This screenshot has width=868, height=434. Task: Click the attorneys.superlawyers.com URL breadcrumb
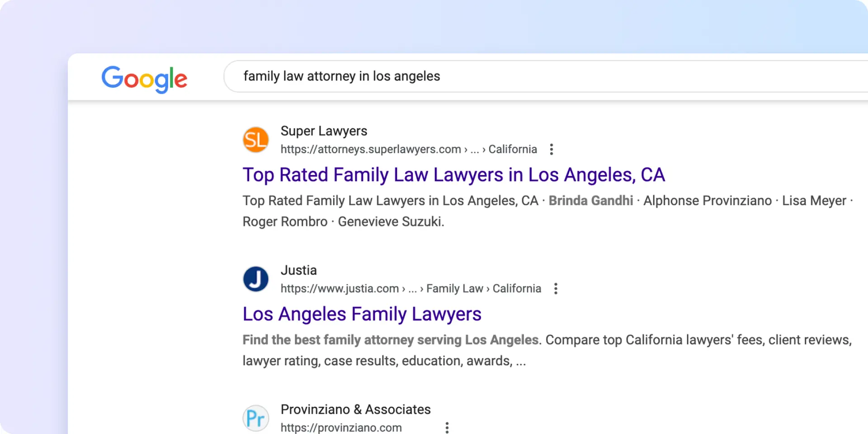(x=371, y=150)
